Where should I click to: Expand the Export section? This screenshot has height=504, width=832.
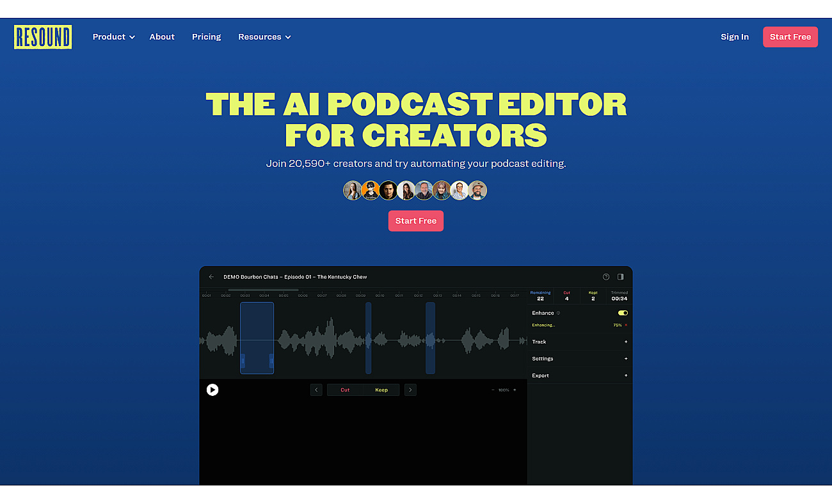pyautogui.click(x=580, y=375)
